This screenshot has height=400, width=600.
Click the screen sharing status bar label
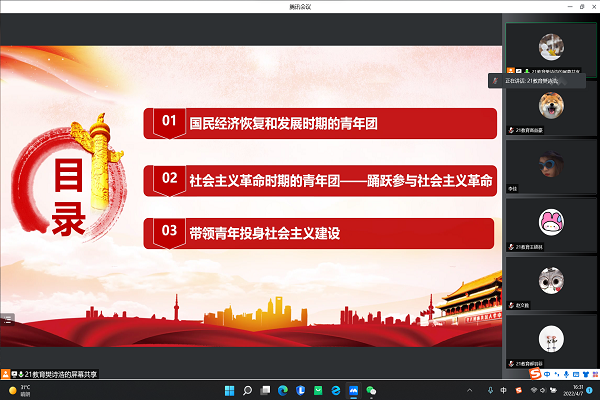pyautogui.click(x=62, y=372)
